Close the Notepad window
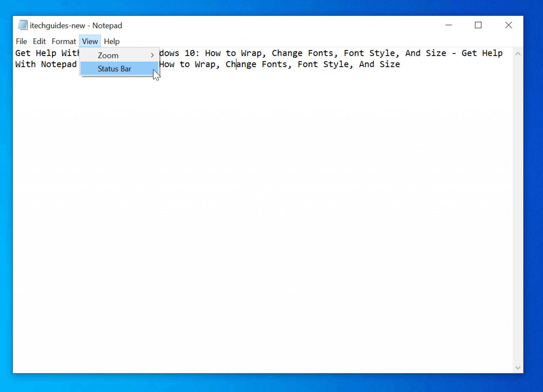 (x=508, y=25)
